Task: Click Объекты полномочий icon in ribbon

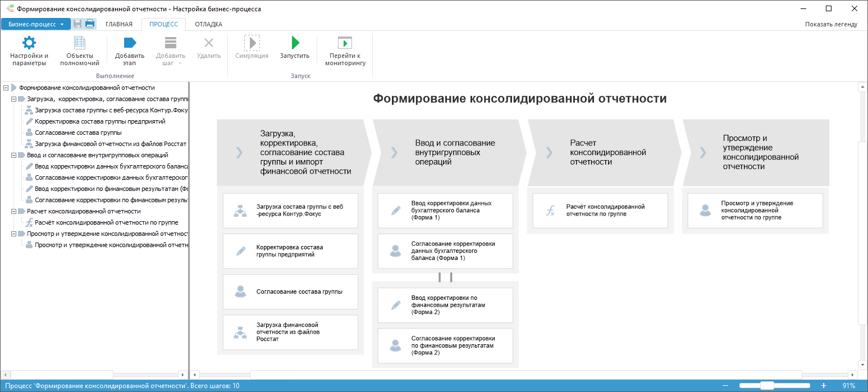Action: (80, 43)
